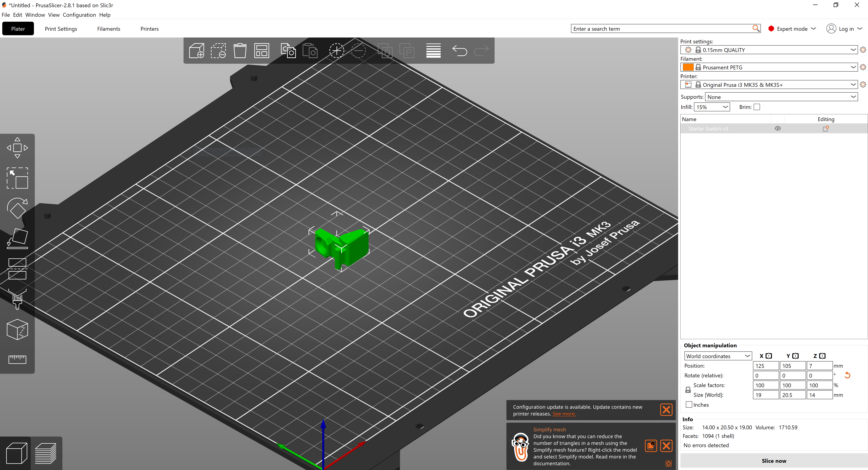Switch to the Filaments tab
Screen dimensions: 868x470
[108, 29]
